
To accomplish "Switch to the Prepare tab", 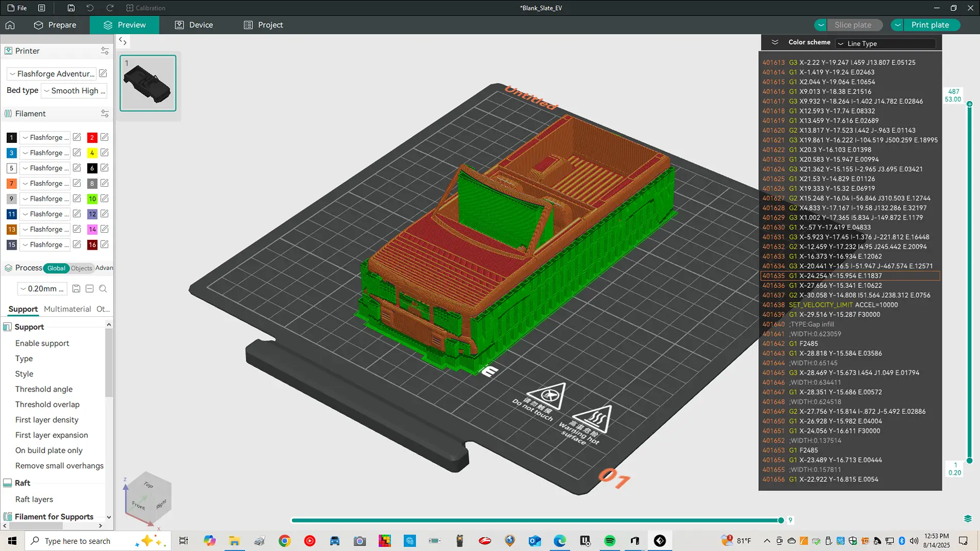I will 55,25.
